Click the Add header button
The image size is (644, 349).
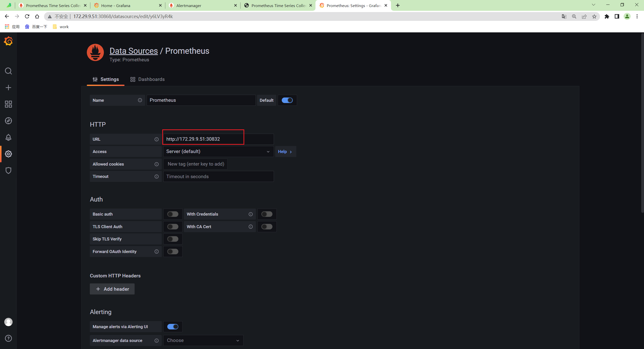(112, 289)
